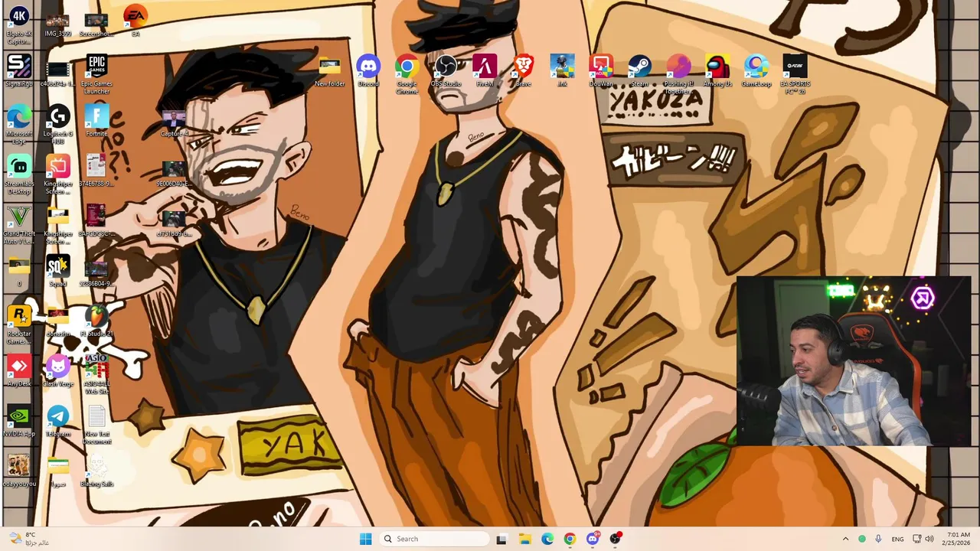The width and height of the screenshot is (980, 551).
Task: Open the Windows Start menu
Action: [365, 539]
